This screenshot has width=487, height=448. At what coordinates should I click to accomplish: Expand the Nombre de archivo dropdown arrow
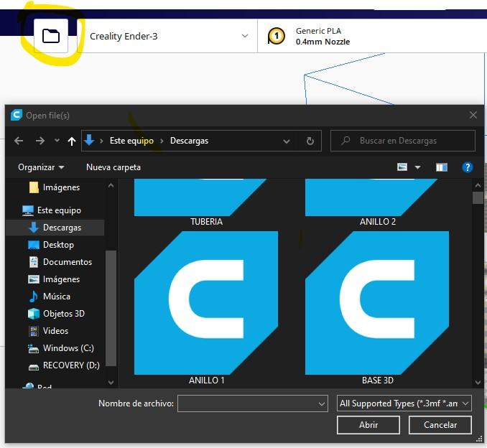pyautogui.click(x=322, y=404)
